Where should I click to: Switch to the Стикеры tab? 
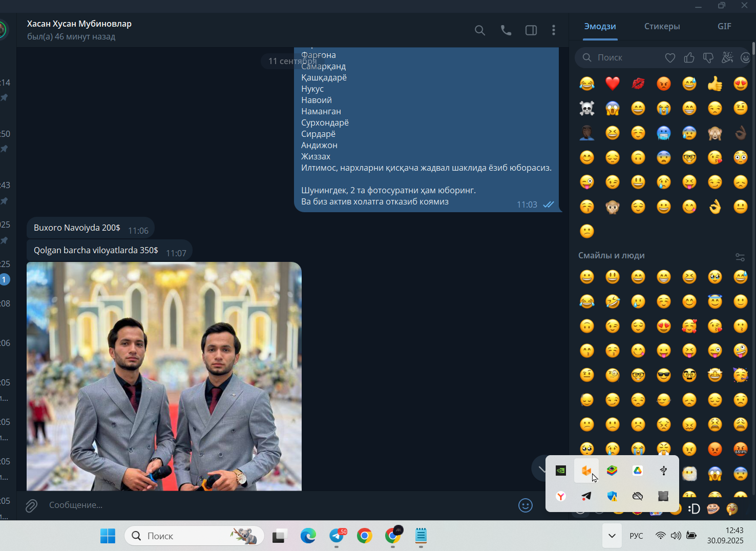(x=662, y=27)
